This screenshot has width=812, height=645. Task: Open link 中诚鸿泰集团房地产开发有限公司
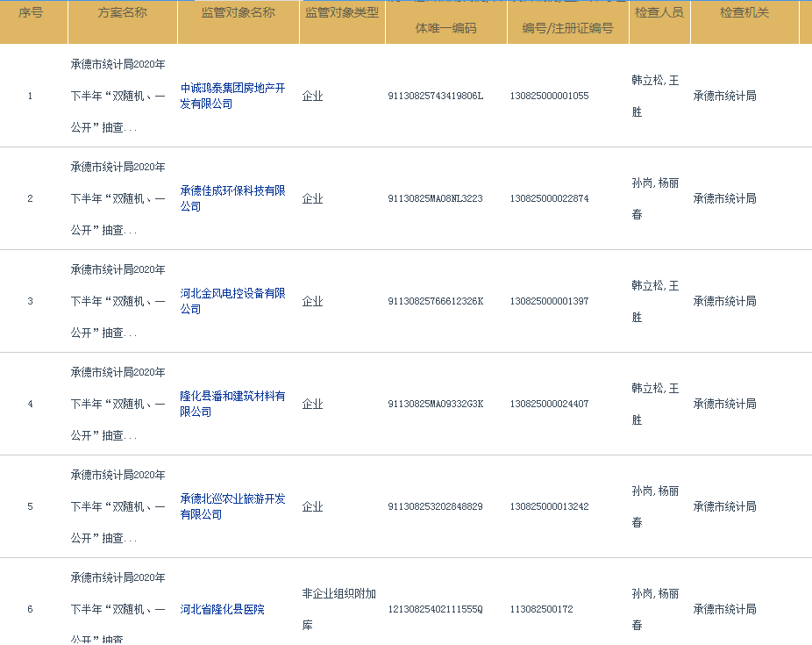tap(232, 96)
